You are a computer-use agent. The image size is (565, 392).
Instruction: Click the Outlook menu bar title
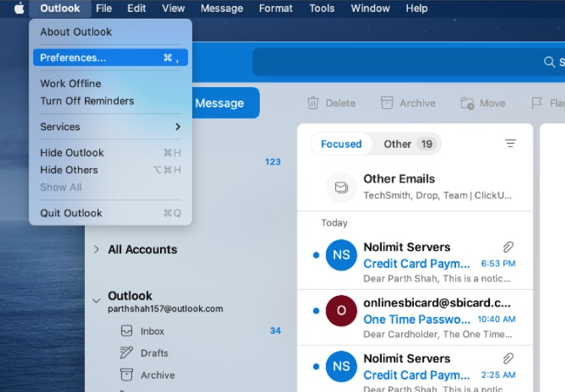tap(60, 8)
